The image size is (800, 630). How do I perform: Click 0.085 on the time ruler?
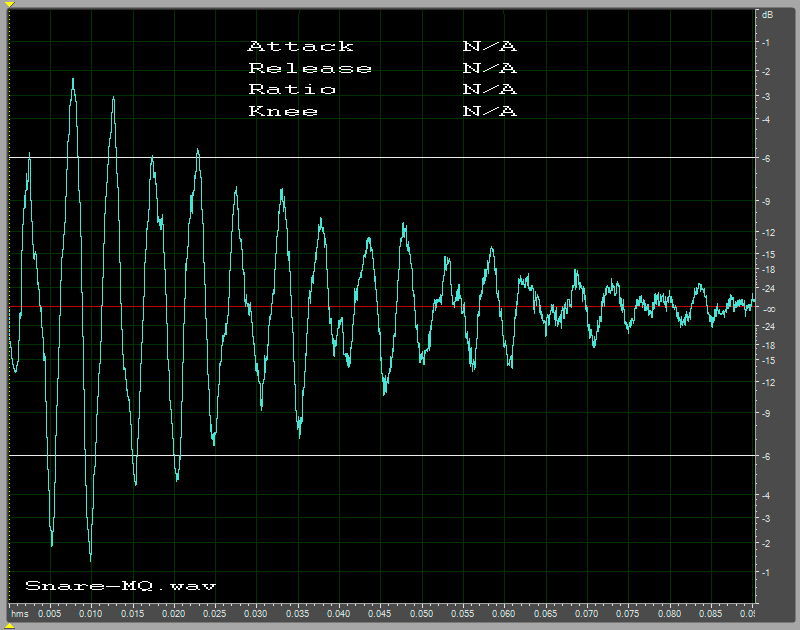click(711, 612)
